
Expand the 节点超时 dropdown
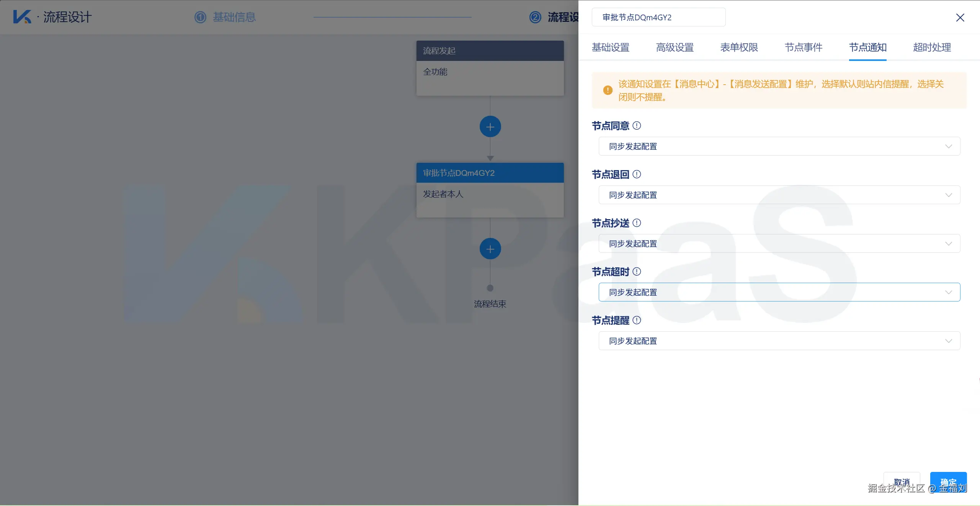click(x=779, y=292)
